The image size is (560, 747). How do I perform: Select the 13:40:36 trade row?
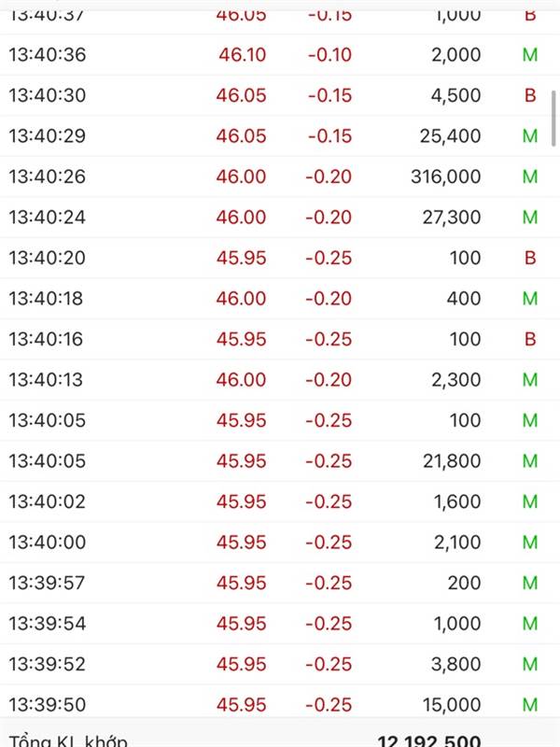pyautogui.click(x=280, y=55)
